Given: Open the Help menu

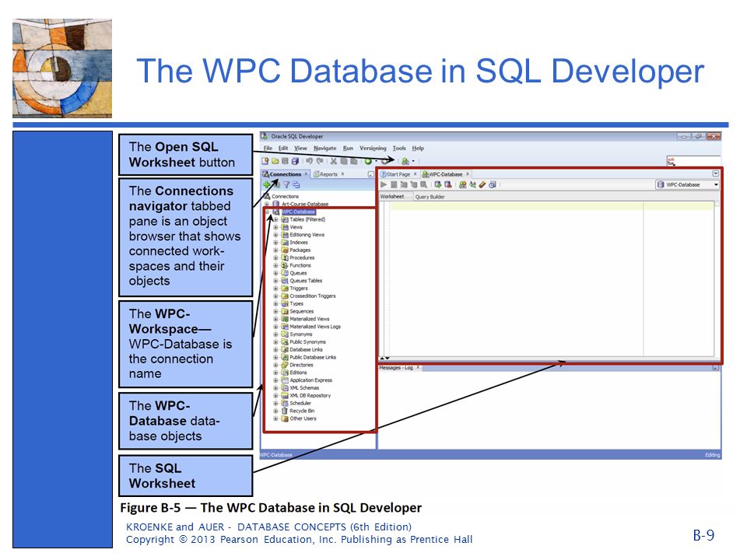Looking at the screenshot, I should (418, 148).
